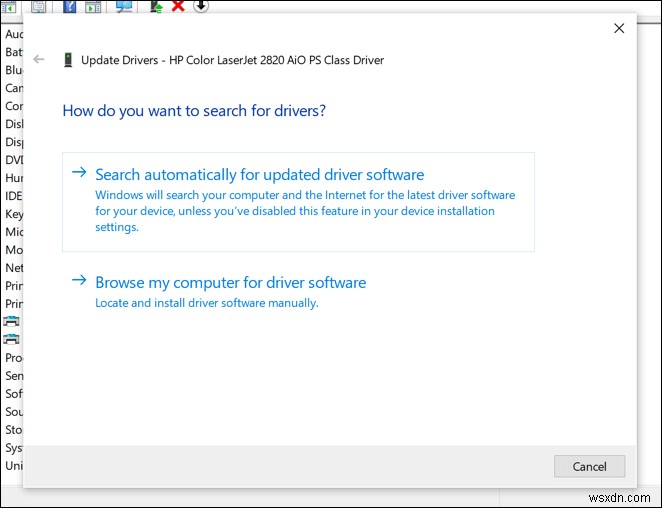Select the 'Sto' category in Device Manager tree

(14, 430)
